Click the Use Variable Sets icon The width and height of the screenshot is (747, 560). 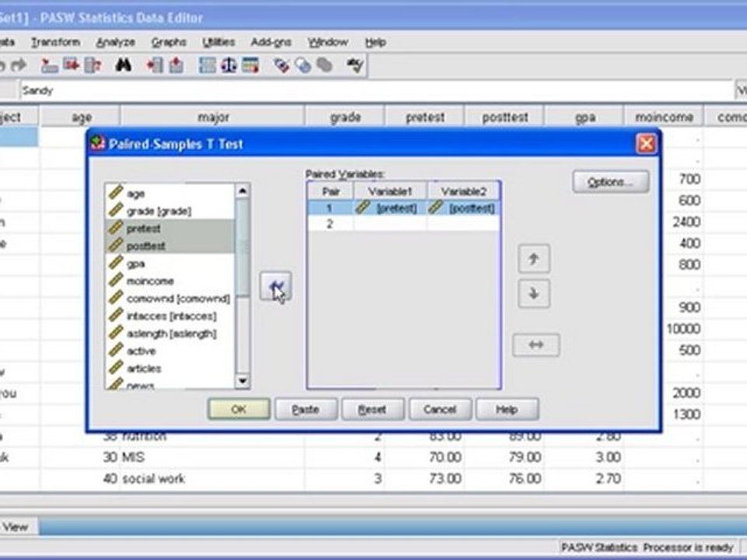tap(303, 65)
